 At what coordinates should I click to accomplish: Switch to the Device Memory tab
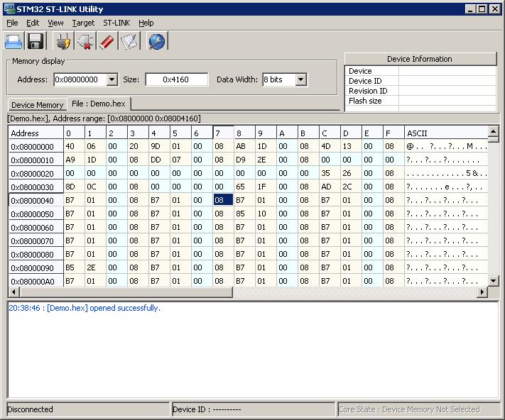pyautogui.click(x=37, y=105)
